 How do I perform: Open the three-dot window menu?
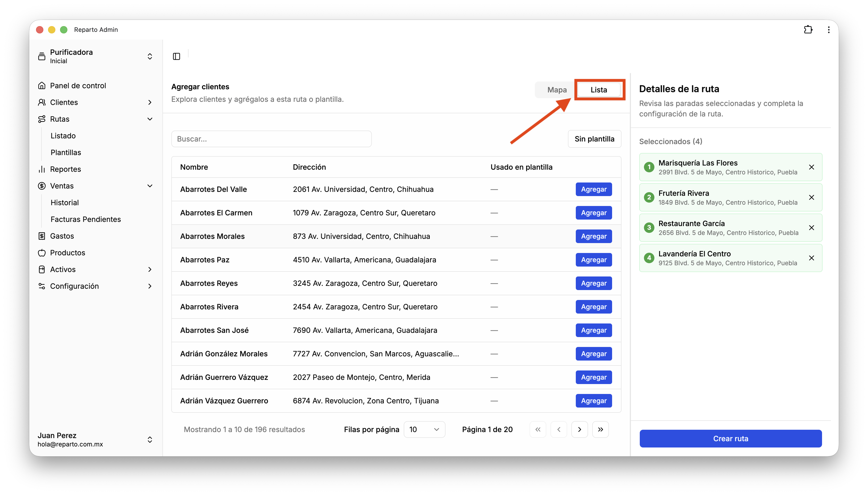[829, 30]
